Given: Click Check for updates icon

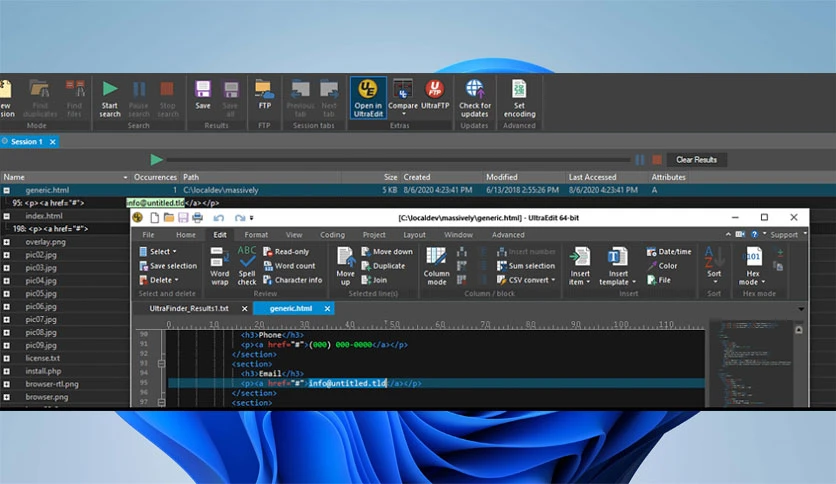Looking at the screenshot, I should pos(475,99).
